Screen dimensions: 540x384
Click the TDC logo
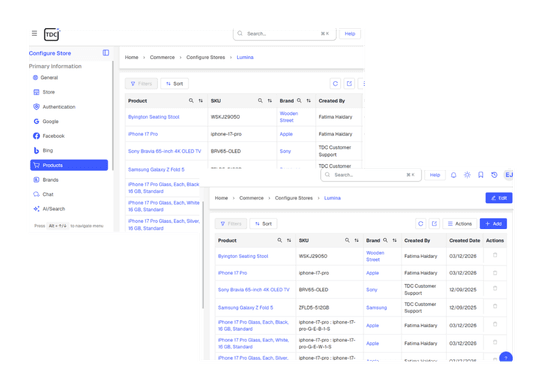click(52, 34)
